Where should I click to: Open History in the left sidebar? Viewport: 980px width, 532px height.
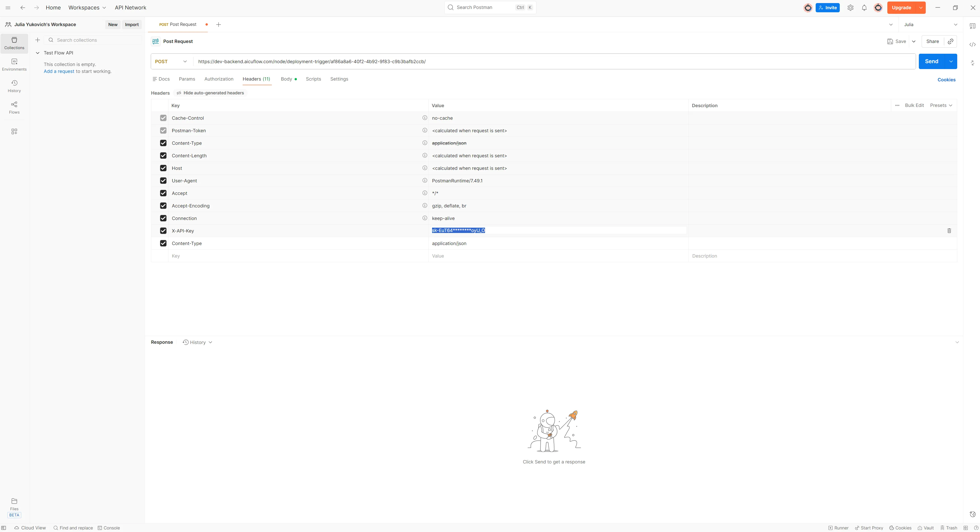[x=14, y=86]
